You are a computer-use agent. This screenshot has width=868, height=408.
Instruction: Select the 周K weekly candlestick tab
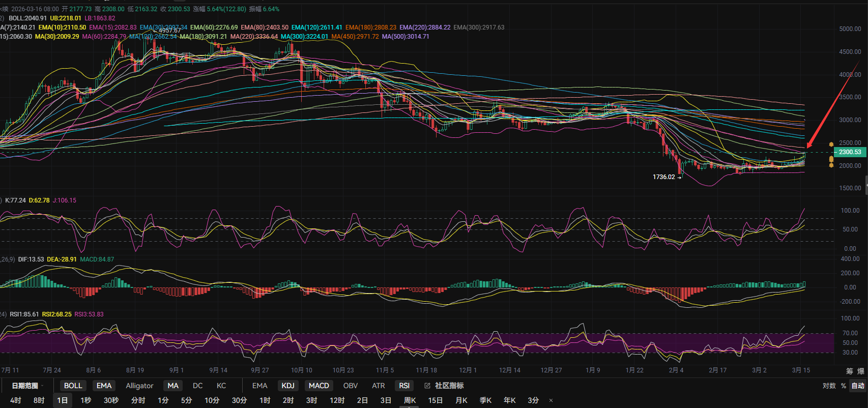coord(410,400)
